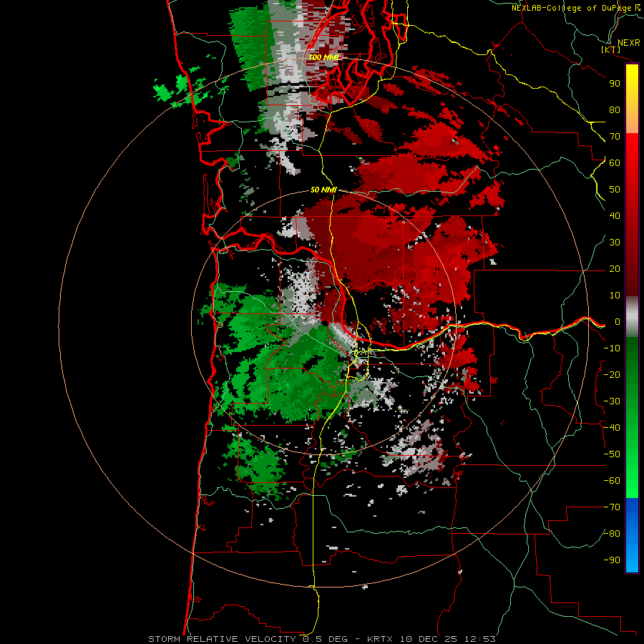The image size is (644, 644).
Task: Click the positive 80 value on velocity scale
Action: coord(615,110)
